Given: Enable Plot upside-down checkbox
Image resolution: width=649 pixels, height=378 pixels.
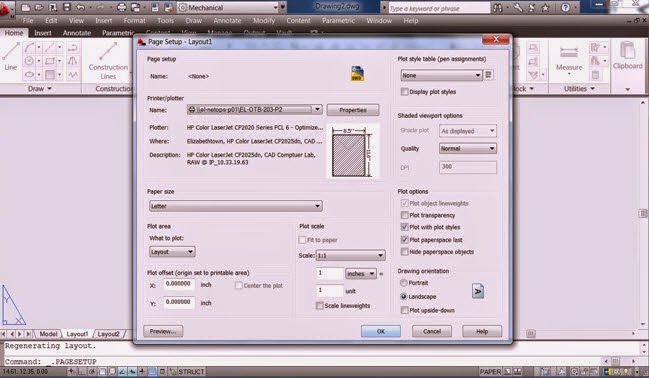Looking at the screenshot, I should [x=405, y=310].
